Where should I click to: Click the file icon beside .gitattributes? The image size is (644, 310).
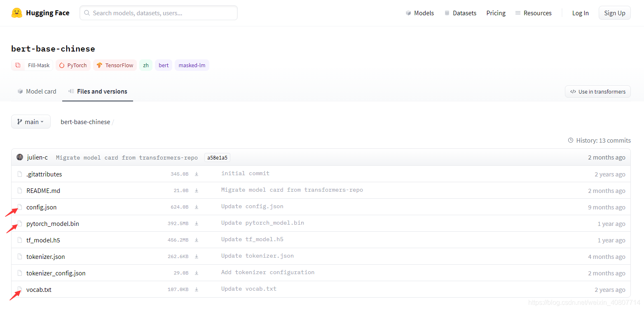click(x=19, y=174)
